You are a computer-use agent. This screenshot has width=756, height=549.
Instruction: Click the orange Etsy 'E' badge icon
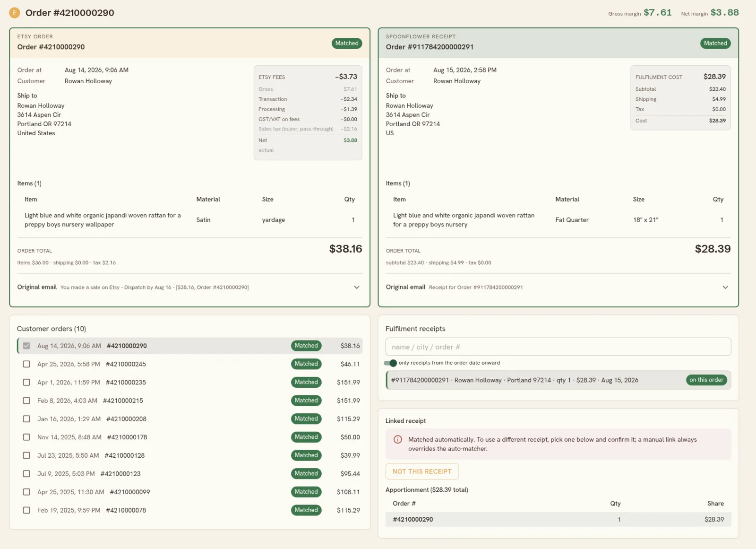coord(15,13)
